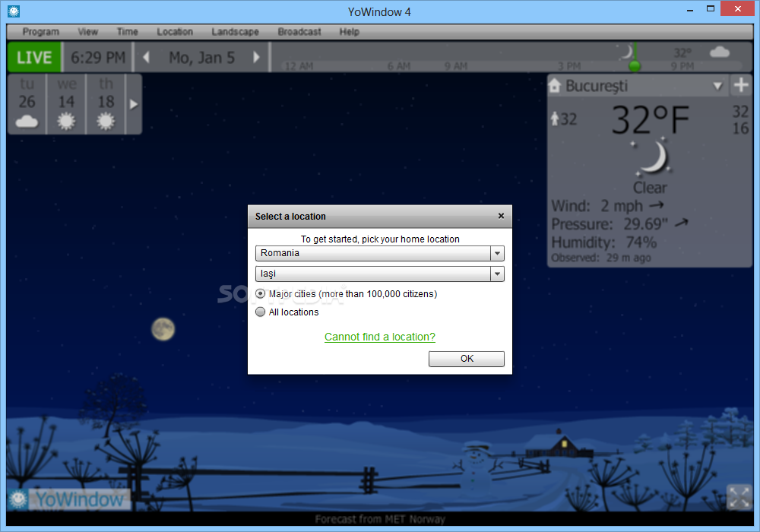
Task: Click the pressure trend arrow icon
Action: point(682,223)
